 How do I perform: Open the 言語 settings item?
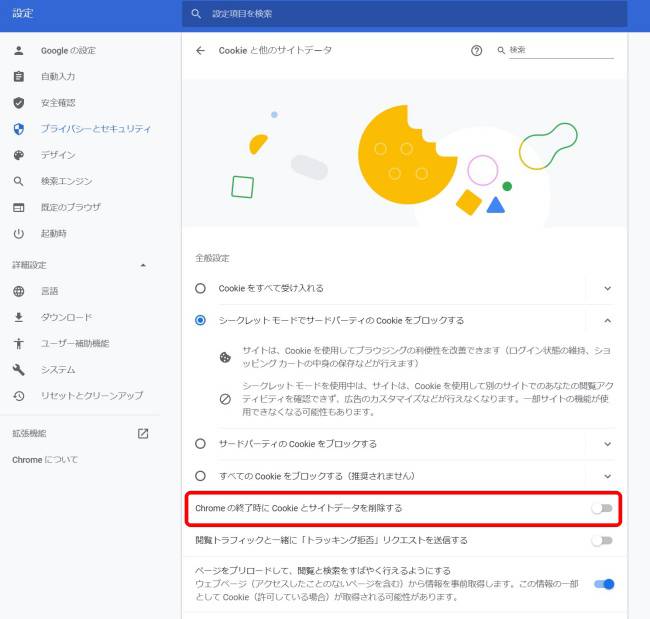(x=49, y=291)
